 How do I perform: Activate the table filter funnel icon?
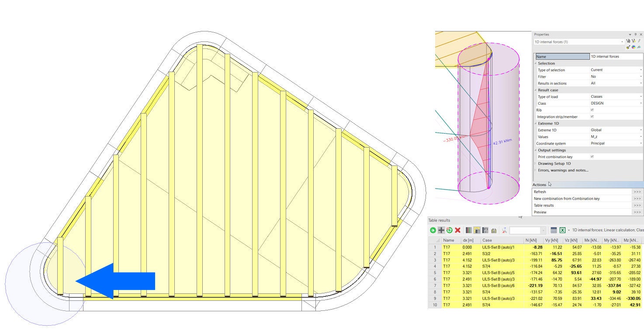point(505,230)
